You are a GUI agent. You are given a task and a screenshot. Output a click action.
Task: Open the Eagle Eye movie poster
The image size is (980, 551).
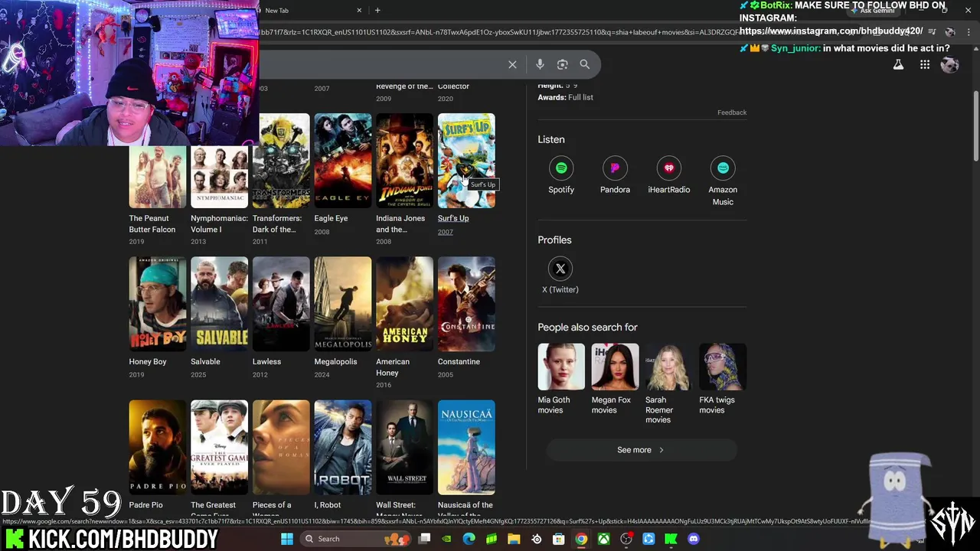343,161
